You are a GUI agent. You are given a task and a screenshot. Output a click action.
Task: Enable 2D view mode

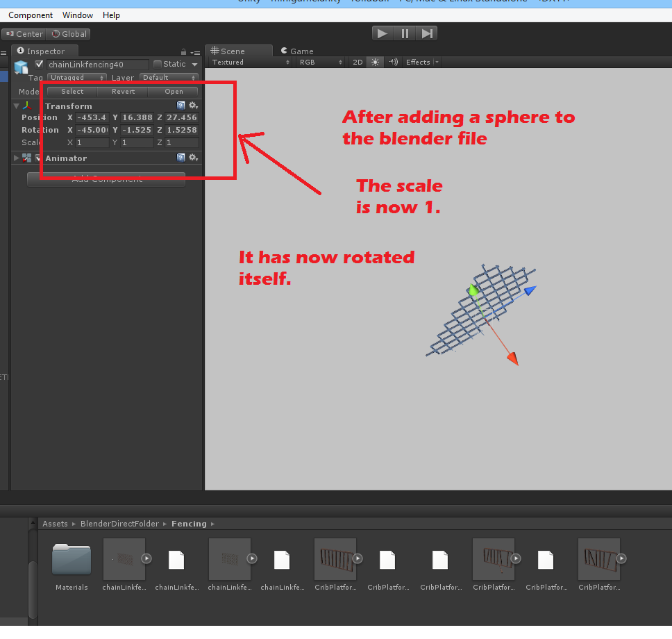click(x=357, y=62)
